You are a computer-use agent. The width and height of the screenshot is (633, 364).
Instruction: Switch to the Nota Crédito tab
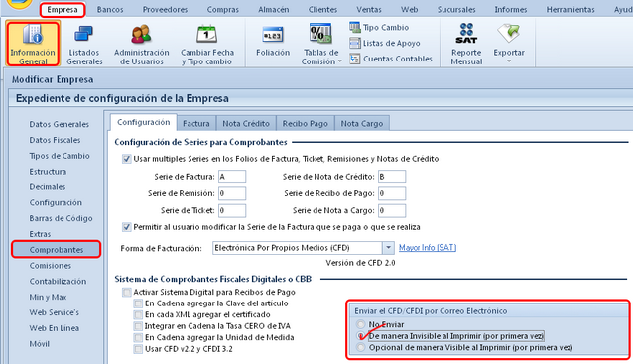[x=246, y=124]
